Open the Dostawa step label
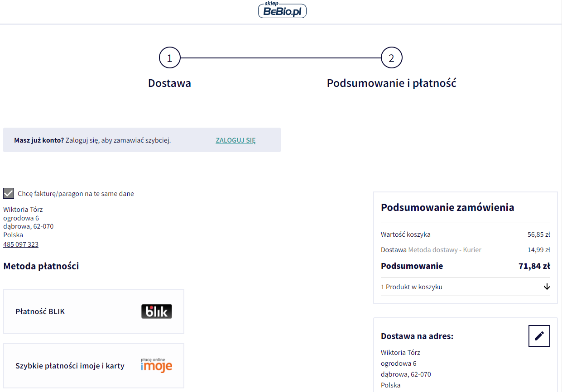This screenshot has height=392, width=562. [169, 83]
